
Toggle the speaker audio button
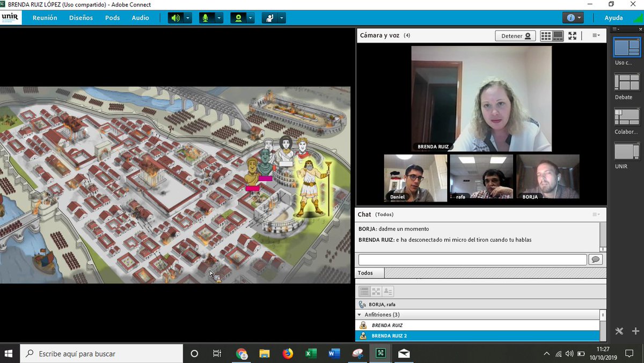coord(175,18)
